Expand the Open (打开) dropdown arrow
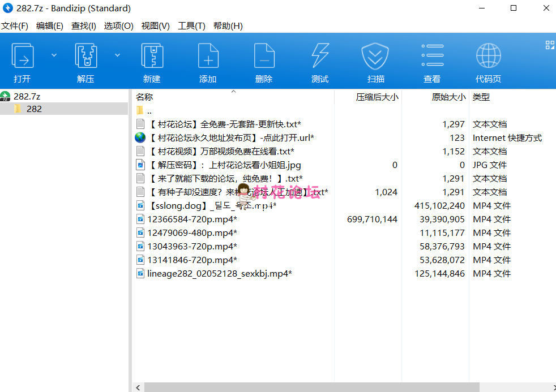The width and height of the screenshot is (556, 392). (x=54, y=55)
